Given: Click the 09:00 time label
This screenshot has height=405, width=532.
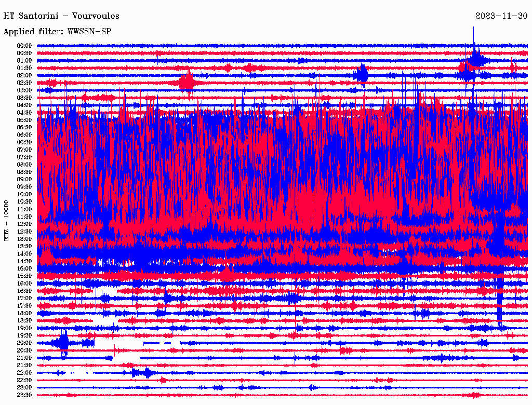Looking at the screenshot, I should 24,180.
